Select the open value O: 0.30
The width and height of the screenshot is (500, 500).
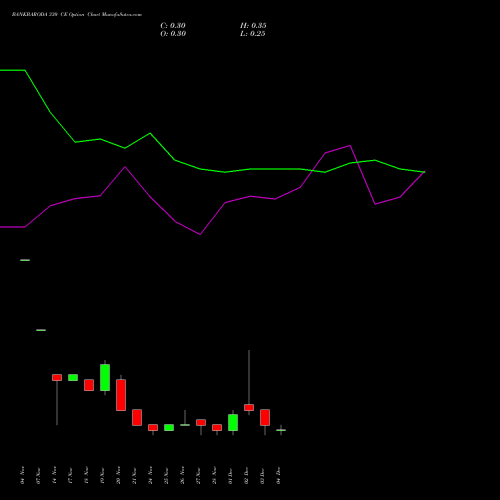pos(173,34)
